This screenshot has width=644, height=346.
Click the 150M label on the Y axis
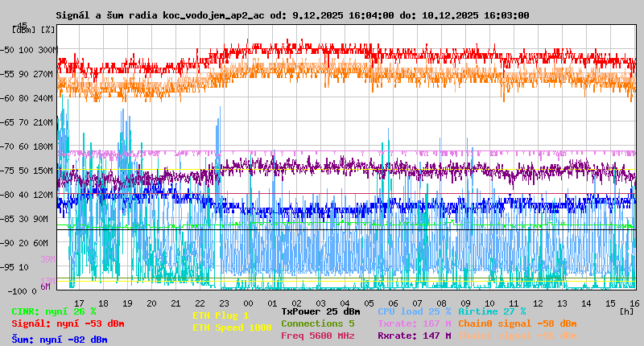point(44,171)
